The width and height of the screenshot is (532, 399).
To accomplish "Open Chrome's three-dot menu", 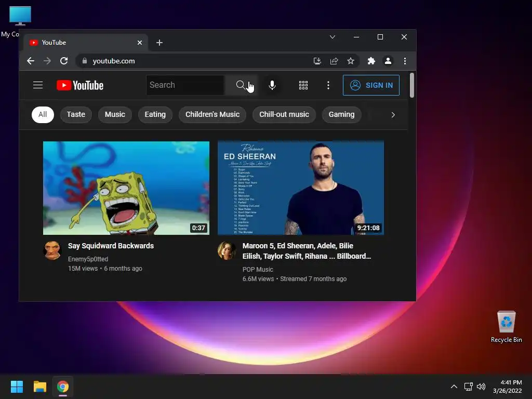I will coord(405,61).
